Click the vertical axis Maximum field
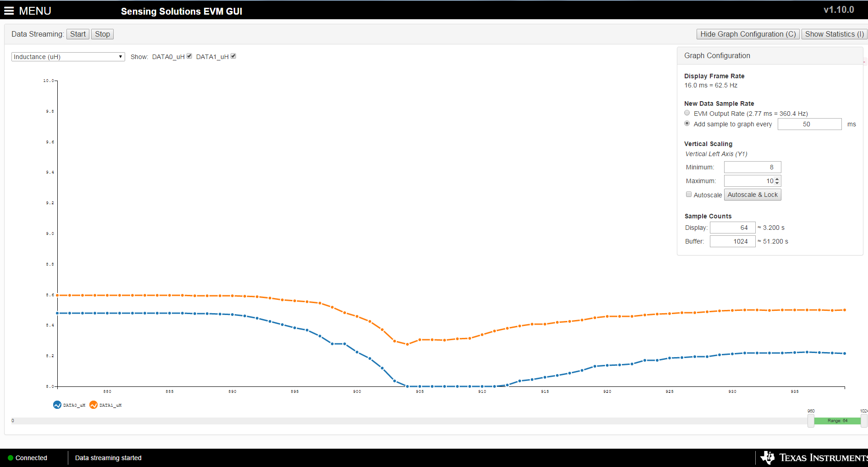Viewport: 868px width, 467px height. point(753,181)
